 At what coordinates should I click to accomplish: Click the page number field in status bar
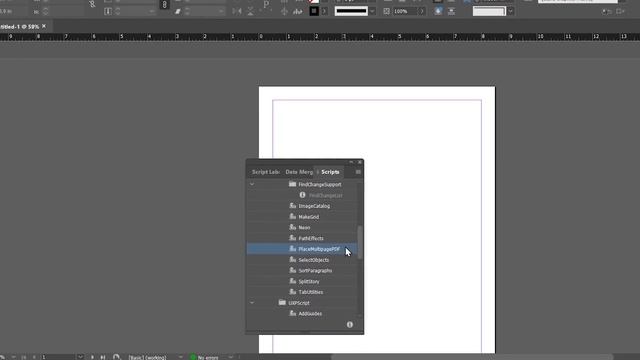point(58,357)
